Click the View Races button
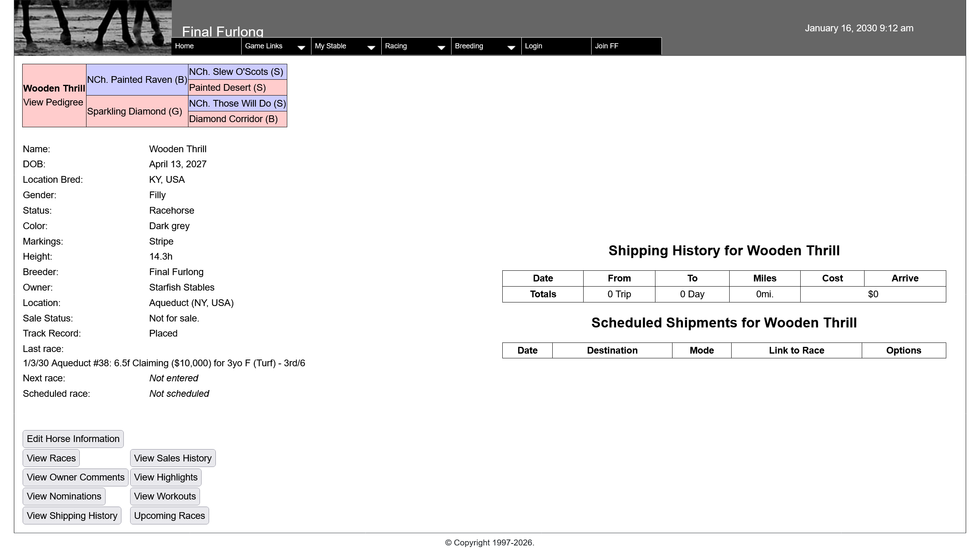980x551 pixels. point(51,458)
